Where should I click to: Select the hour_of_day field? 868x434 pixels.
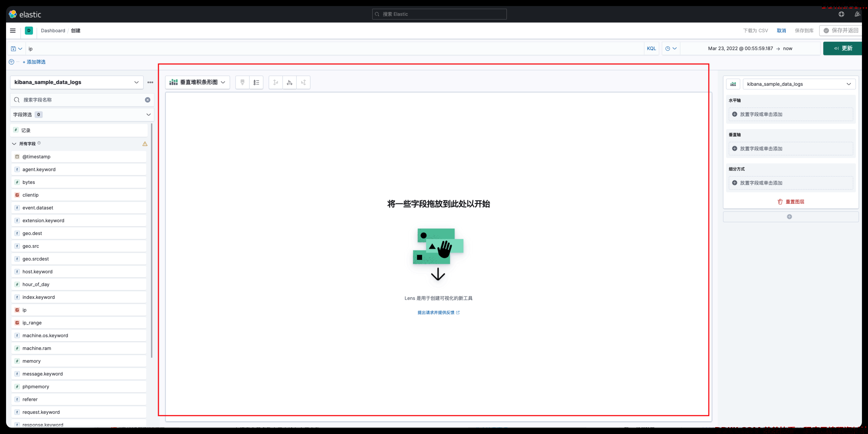[x=79, y=285]
